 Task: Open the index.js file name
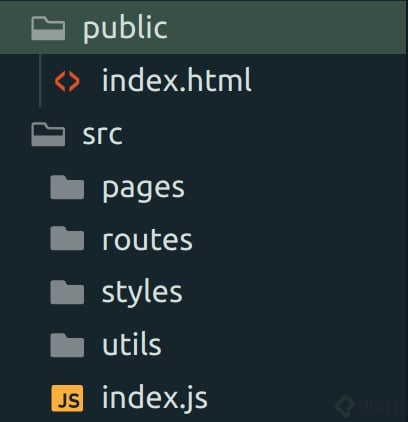[155, 397]
